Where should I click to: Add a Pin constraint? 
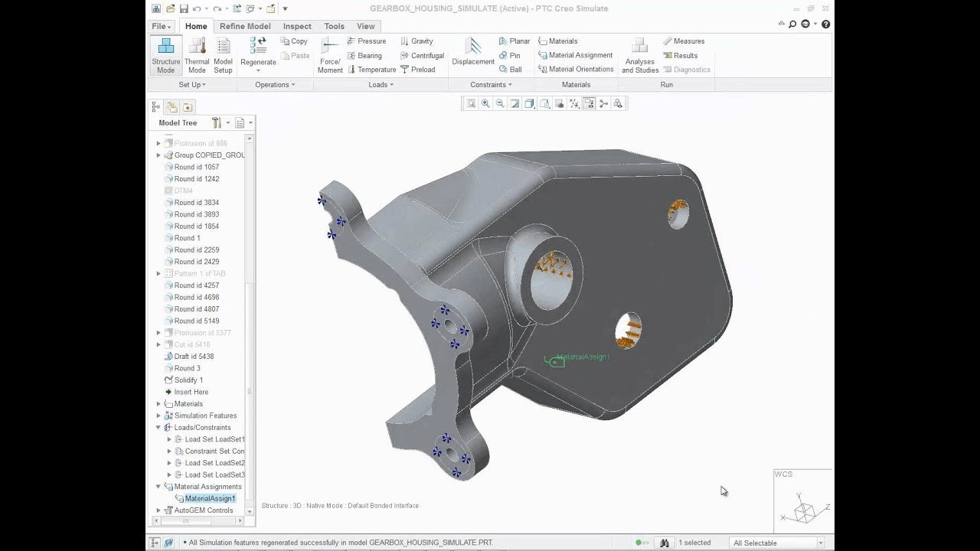tap(509, 56)
